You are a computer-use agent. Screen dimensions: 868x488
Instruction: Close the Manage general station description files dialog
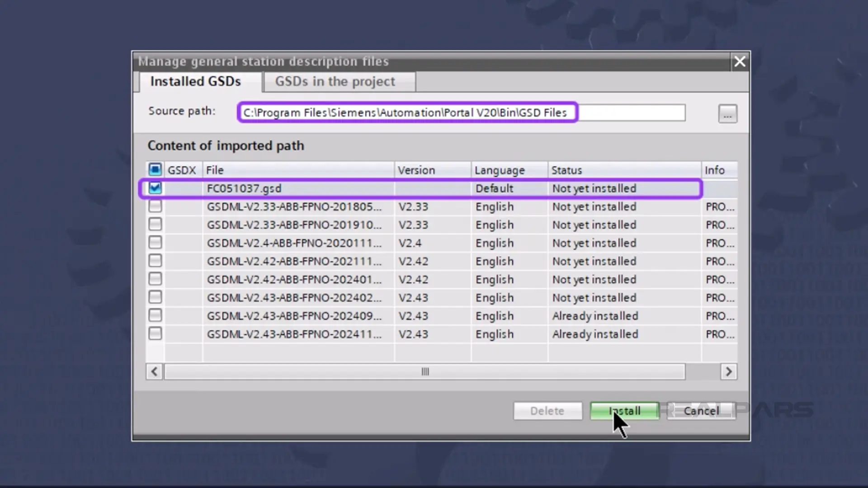pos(740,61)
